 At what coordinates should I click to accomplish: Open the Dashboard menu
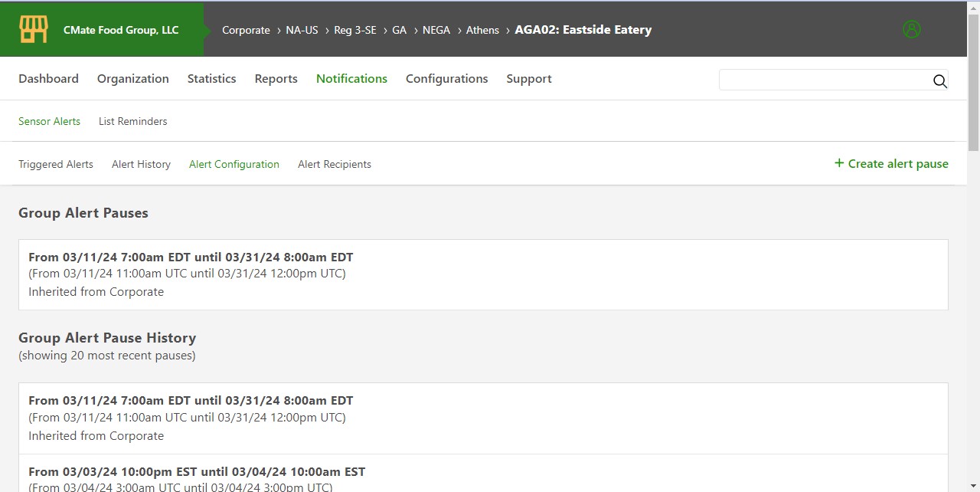pyautogui.click(x=48, y=79)
